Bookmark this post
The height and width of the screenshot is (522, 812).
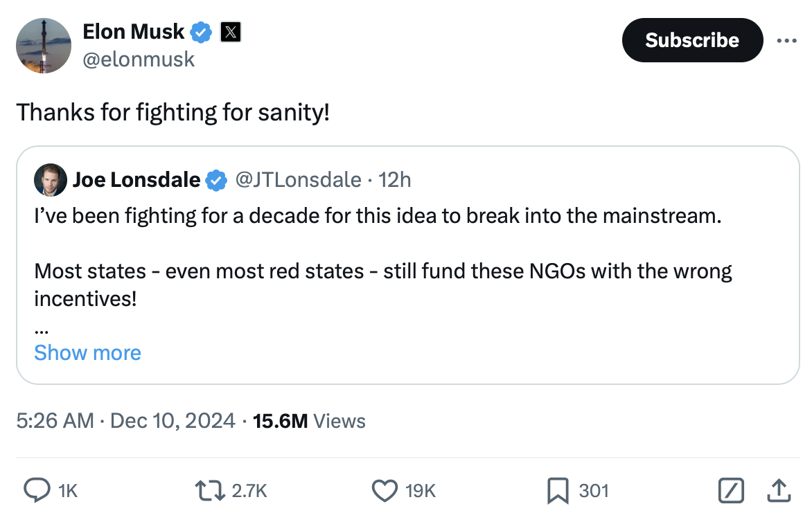(558, 491)
